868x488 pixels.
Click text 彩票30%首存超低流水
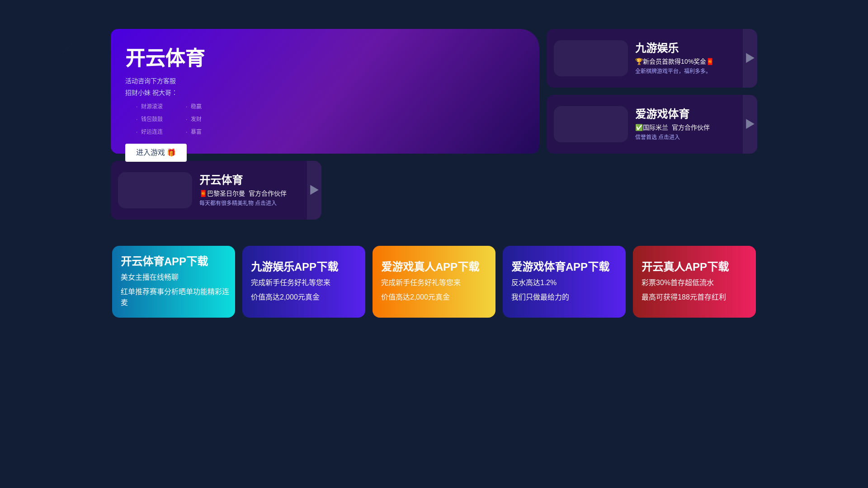(x=678, y=282)
